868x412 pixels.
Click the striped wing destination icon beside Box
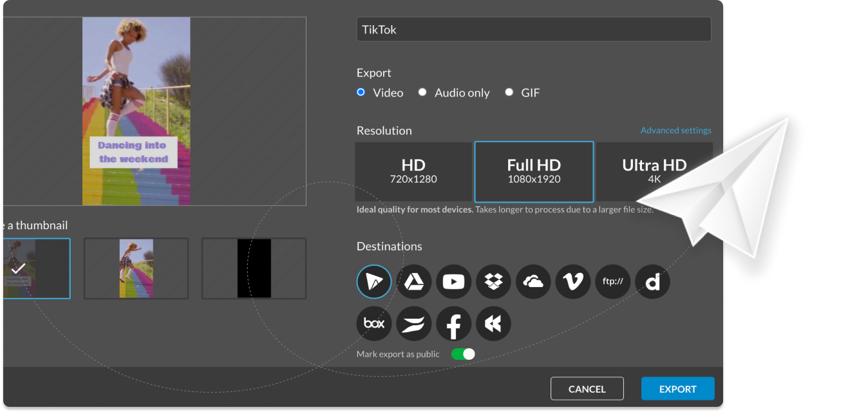click(414, 324)
